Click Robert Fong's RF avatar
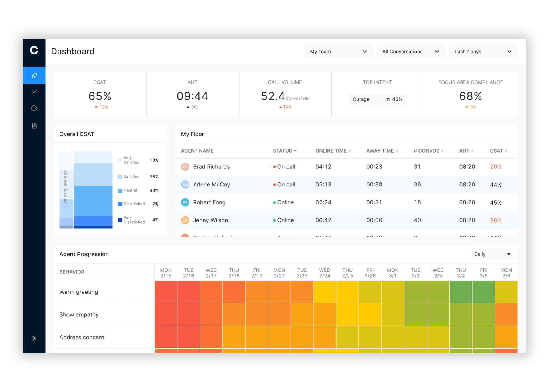 pos(185,202)
